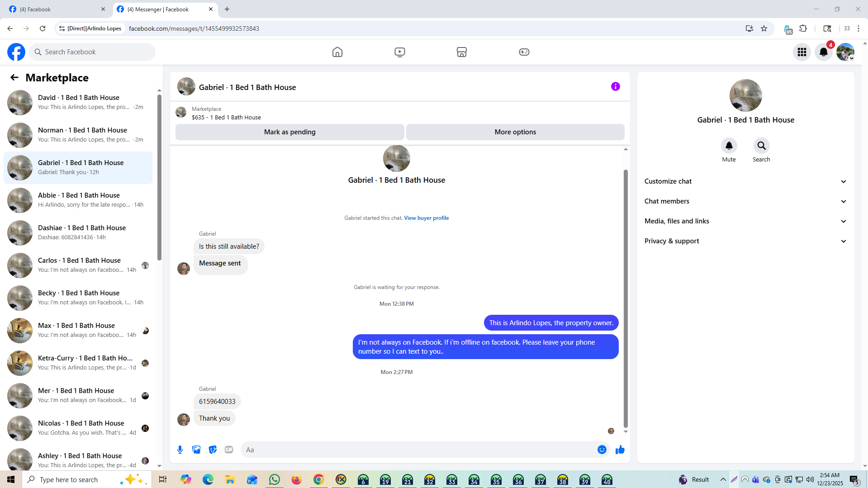Viewport: 868px width, 488px height.
Task: Click the Facebook logo
Action: tap(16, 52)
